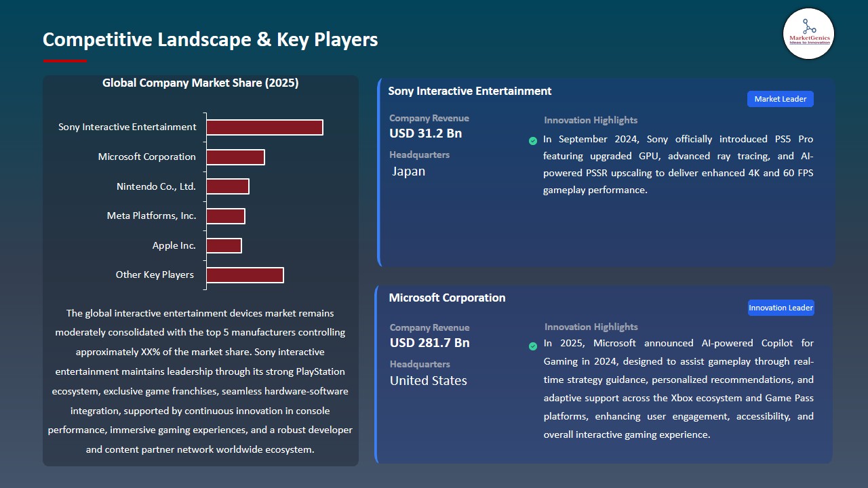Select the Other Key Players bar

tap(245, 275)
